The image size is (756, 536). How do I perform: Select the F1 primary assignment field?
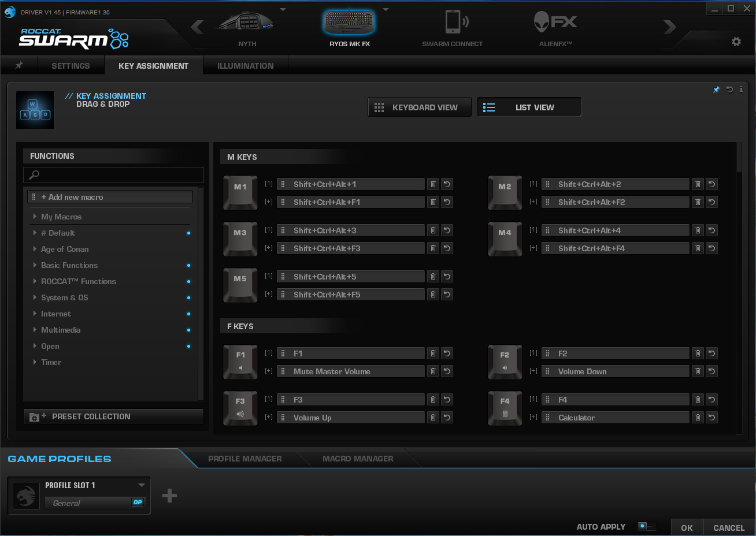tap(351, 353)
